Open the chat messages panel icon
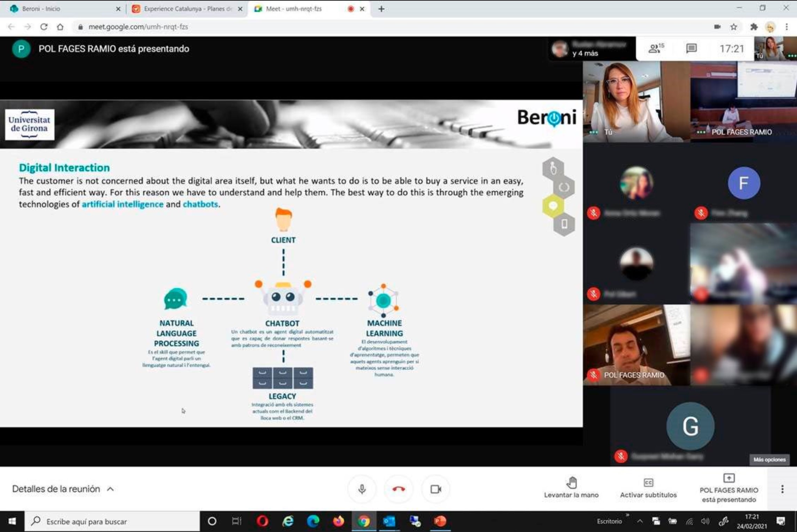 coord(691,49)
